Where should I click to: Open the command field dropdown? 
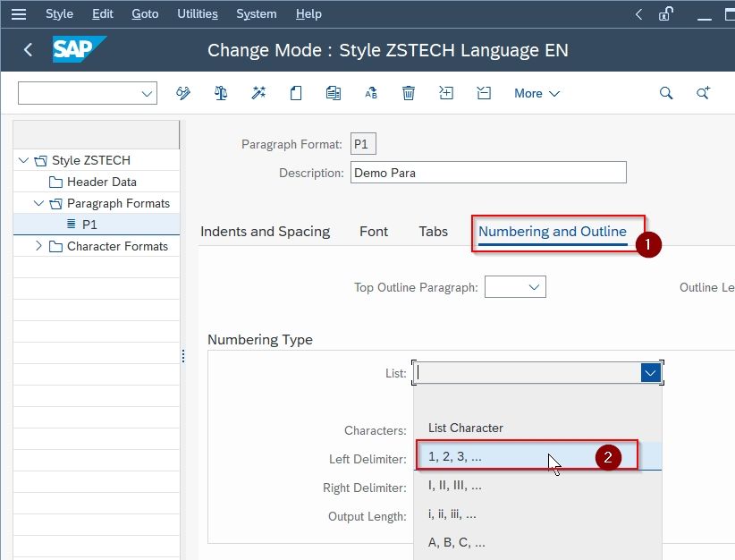point(147,93)
